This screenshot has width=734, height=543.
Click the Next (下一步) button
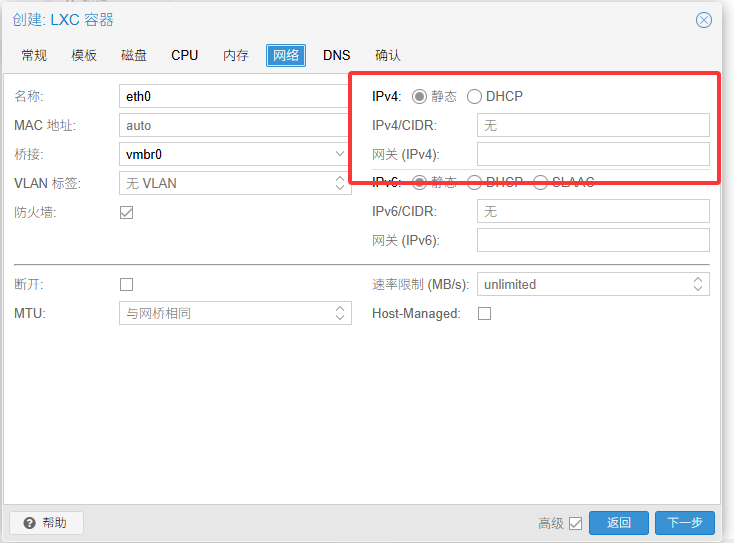685,523
